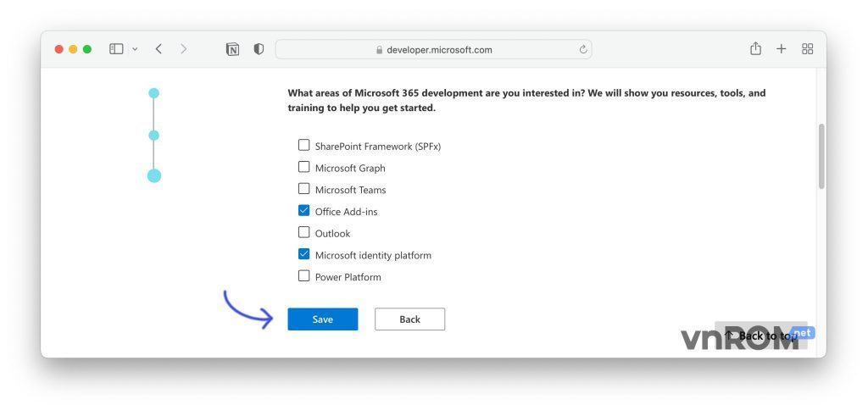
Task: Toggle the Safari sidebar icon
Action: 116,49
